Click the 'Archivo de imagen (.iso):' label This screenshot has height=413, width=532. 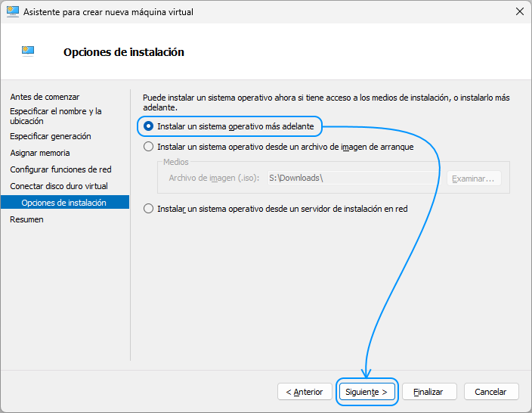(214, 178)
